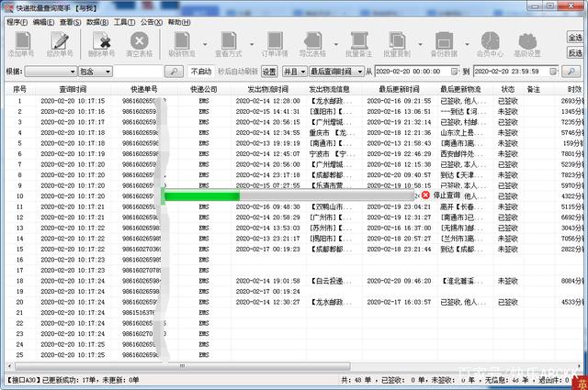Image resolution: width=588 pixels, height=390 pixels.
Task: Click the 删除单号 toolbar icon
Action: pos(101,44)
